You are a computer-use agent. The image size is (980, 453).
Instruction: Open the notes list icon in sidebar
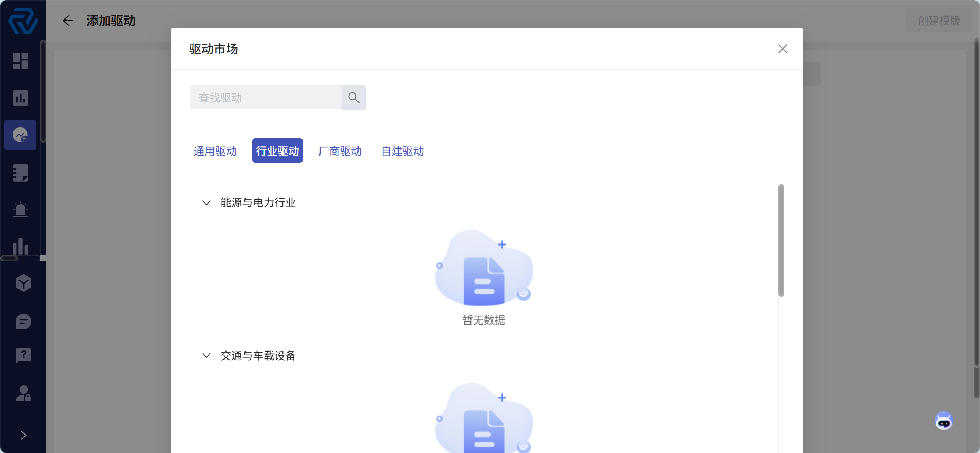[x=21, y=173]
